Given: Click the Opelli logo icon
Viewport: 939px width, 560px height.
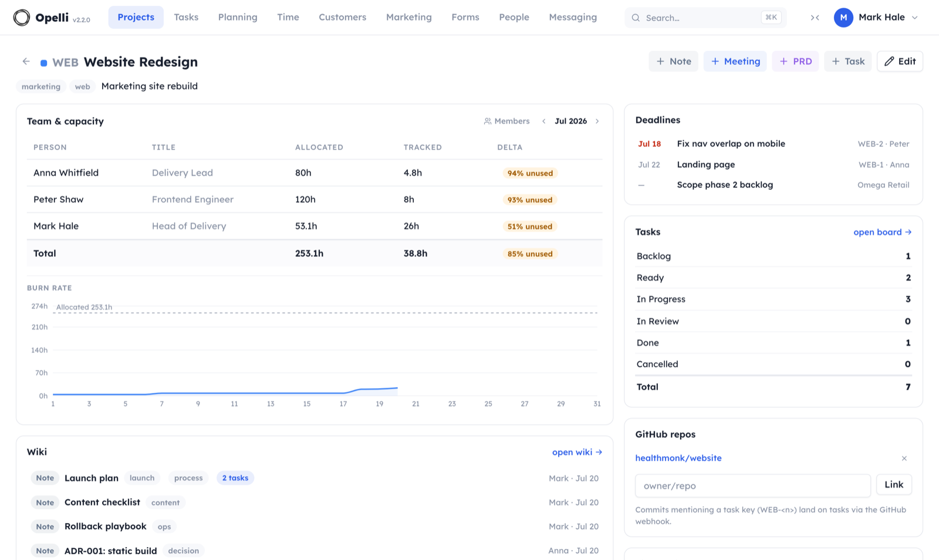Looking at the screenshot, I should coord(22,18).
